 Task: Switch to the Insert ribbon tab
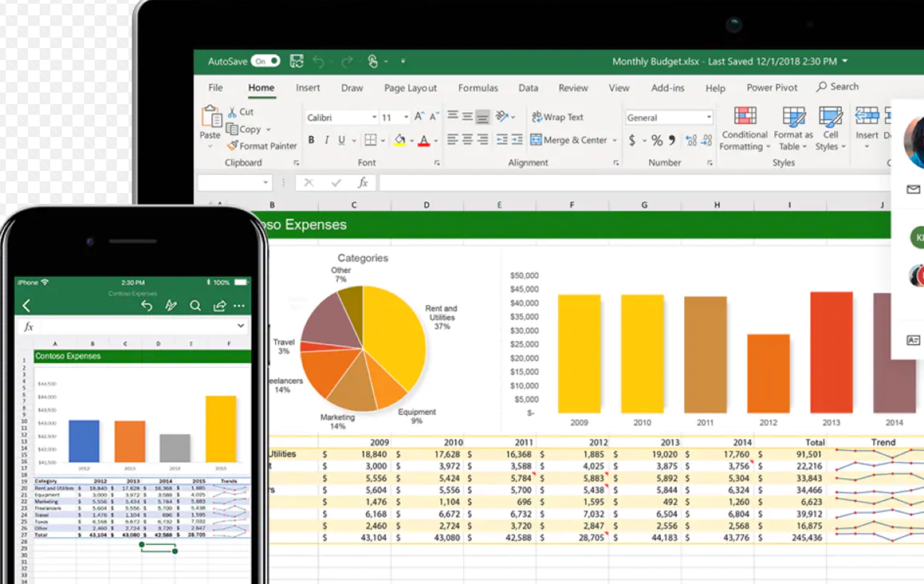(307, 88)
